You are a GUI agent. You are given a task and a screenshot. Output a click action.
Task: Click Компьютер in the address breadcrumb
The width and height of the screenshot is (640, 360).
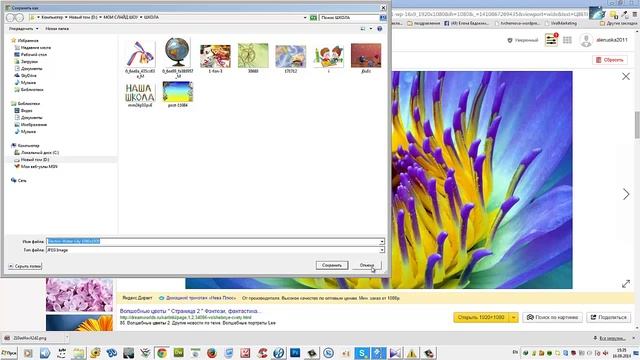(52, 17)
